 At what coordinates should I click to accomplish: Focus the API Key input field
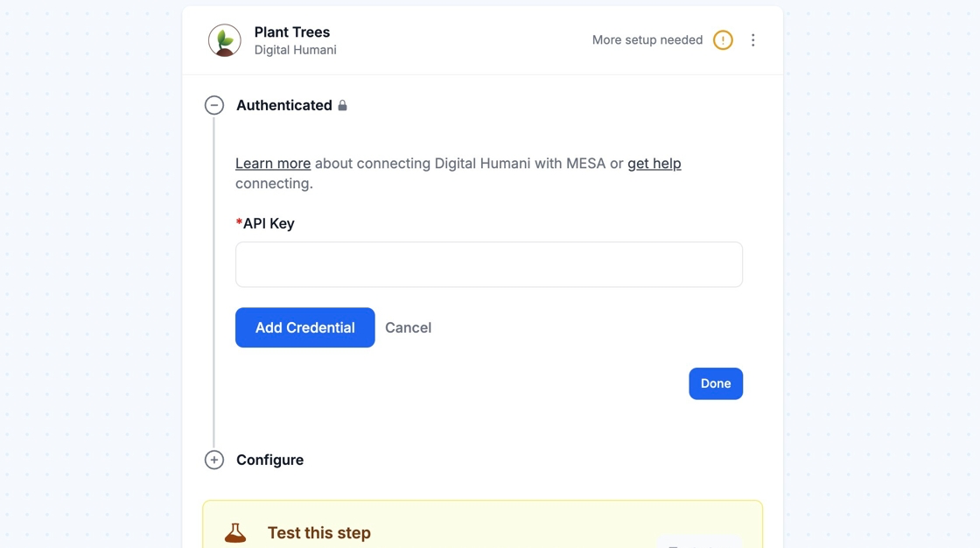488,264
